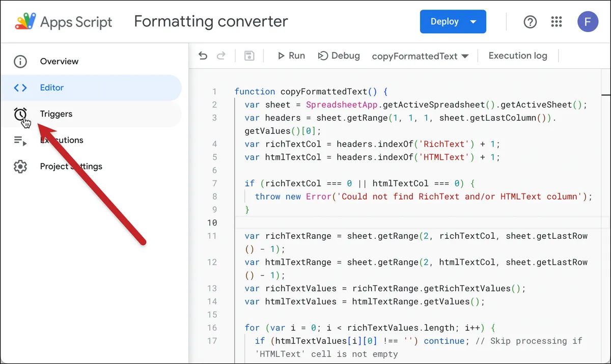Click the Apps Script logo icon
611x364 pixels.
click(x=24, y=22)
